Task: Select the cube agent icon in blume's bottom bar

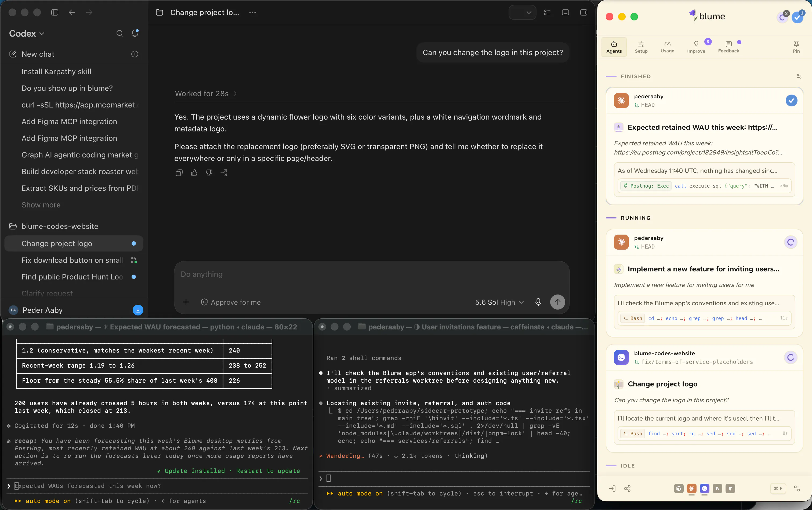Action: (x=679, y=489)
